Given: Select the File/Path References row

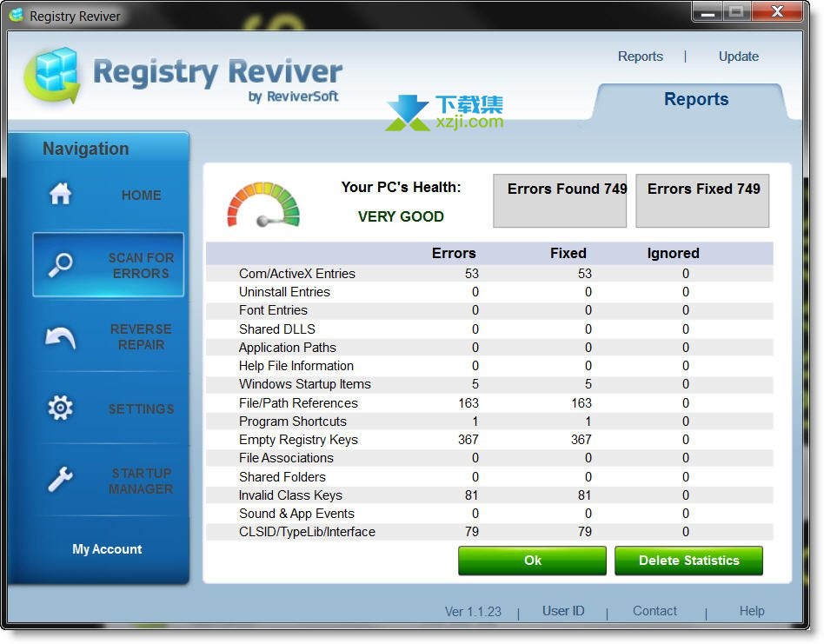Looking at the screenshot, I should pyautogui.click(x=489, y=403).
